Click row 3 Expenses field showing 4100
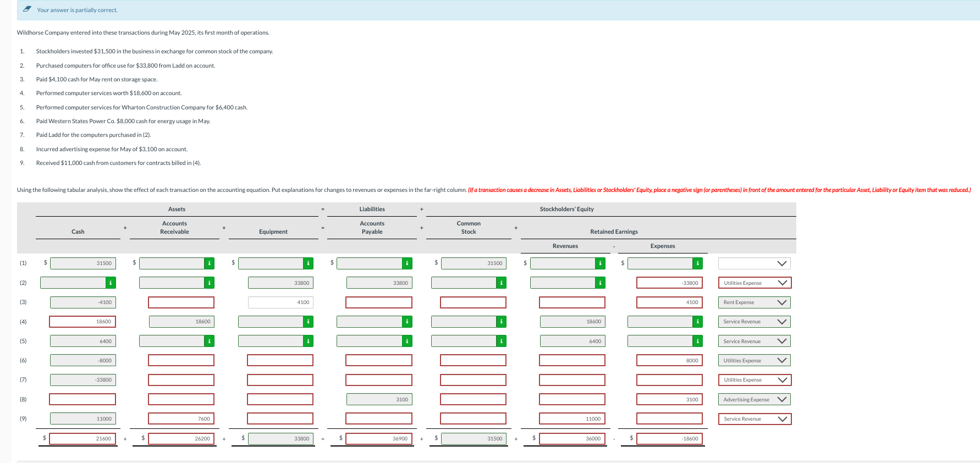980x463 pixels. (x=669, y=302)
